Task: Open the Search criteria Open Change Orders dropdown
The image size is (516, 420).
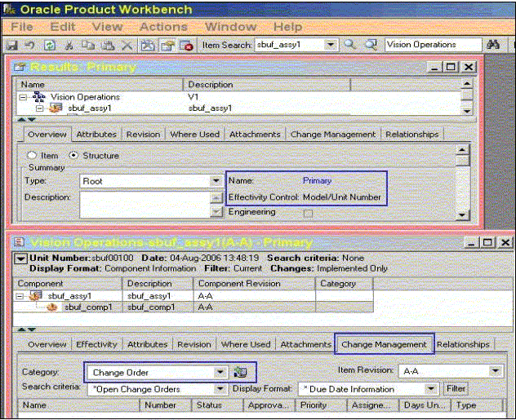Action: click(x=220, y=389)
